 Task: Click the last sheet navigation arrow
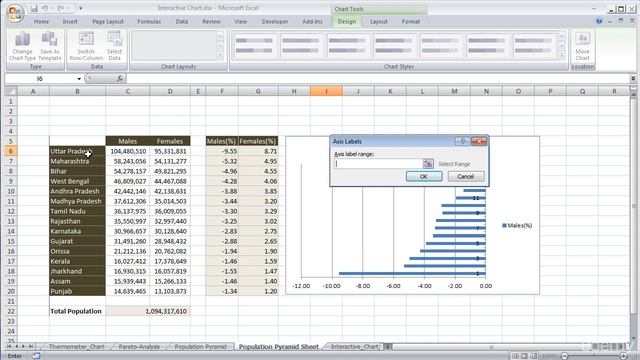(x=31, y=347)
